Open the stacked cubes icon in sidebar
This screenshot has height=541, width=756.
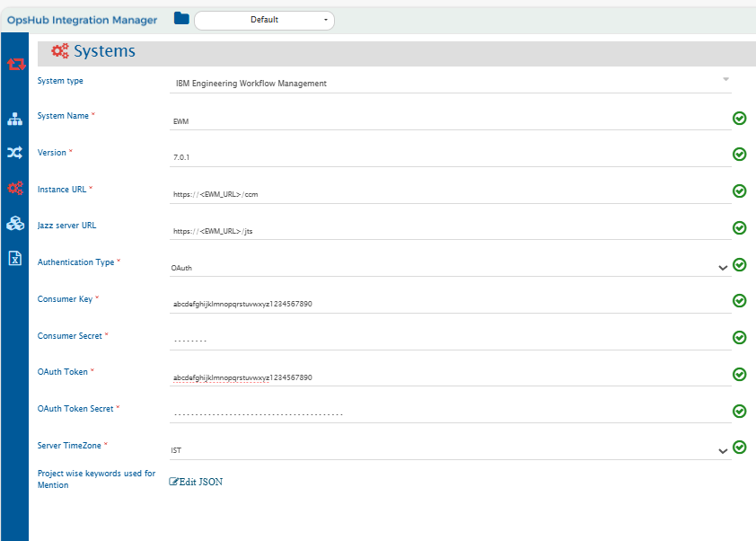pyautogui.click(x=14, y=224)
